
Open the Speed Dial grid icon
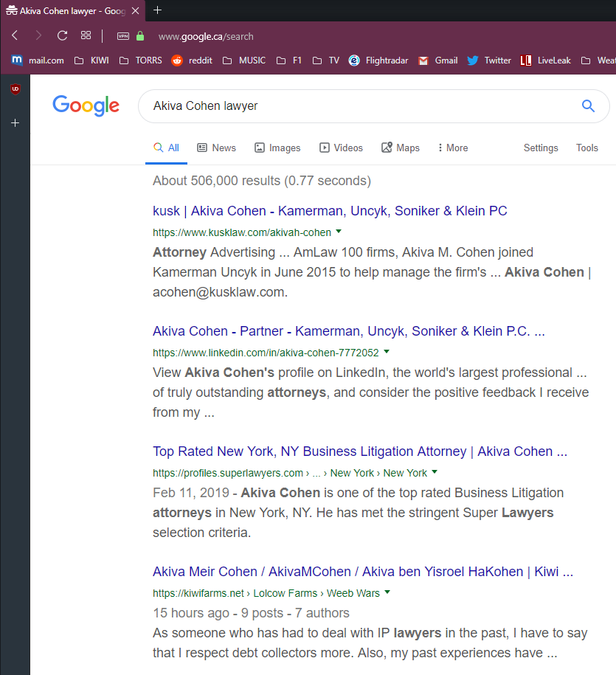pyautogui.click(x=86, y=35)
